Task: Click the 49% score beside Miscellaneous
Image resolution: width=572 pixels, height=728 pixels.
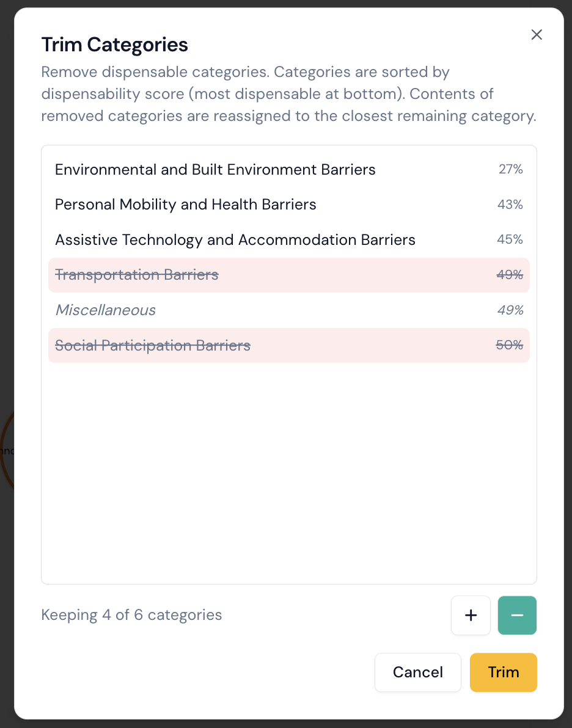Action: pyautogui.click(x=510, y=310)
